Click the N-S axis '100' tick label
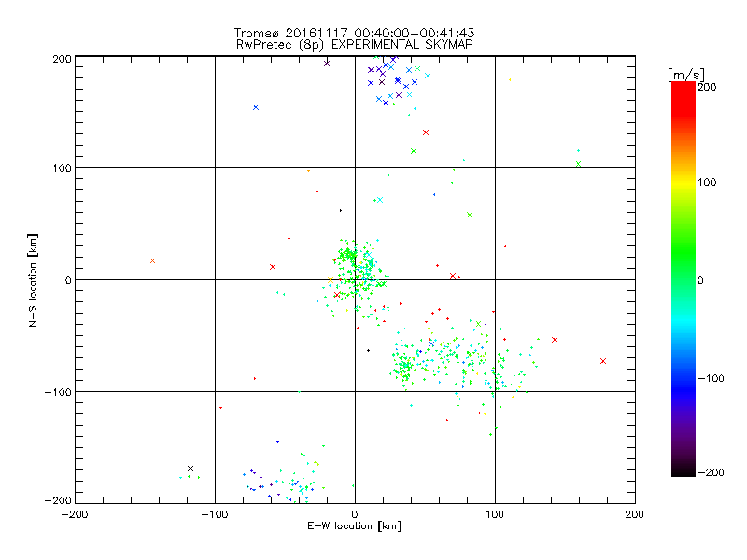The width and height of the screenshot is (747, 560). coord(62,168)
